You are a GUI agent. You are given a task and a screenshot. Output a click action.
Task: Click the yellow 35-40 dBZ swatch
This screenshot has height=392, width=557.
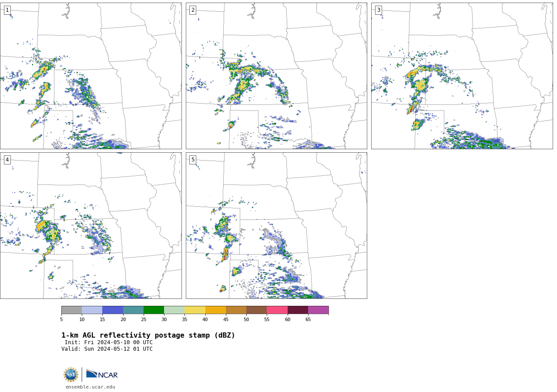[x=195, y=310]
